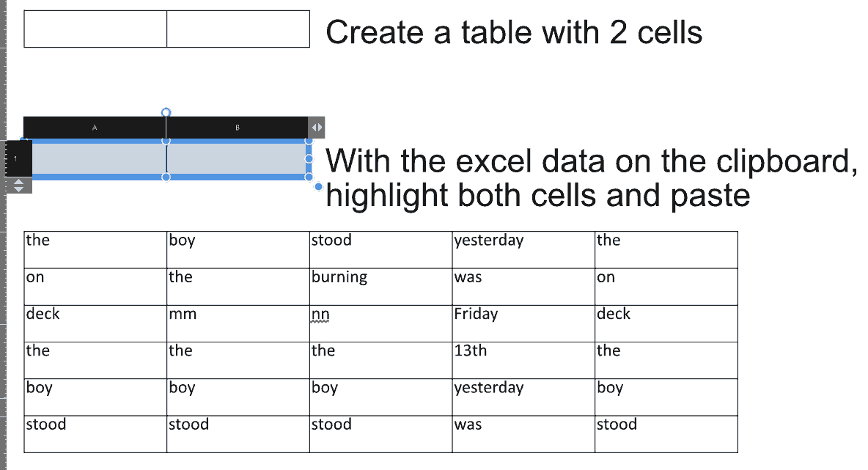Click the blue corner handle below-right of the selected table
Image resolution: width=868 pixels, height=470 pixels.
click(318, 186)
